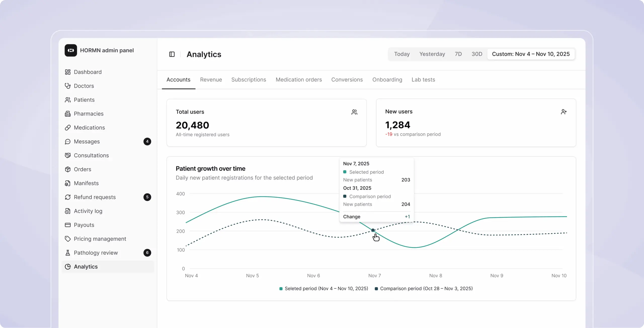Open Doctors via stethoscope icon
The width and height of the screenshot is (644, 328).
pos(68,86)
